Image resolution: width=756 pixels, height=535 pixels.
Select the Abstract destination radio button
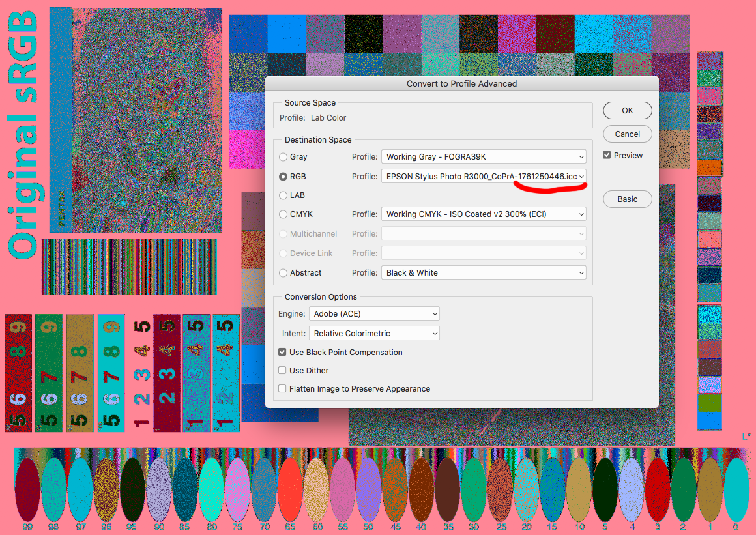pos(283,273)
